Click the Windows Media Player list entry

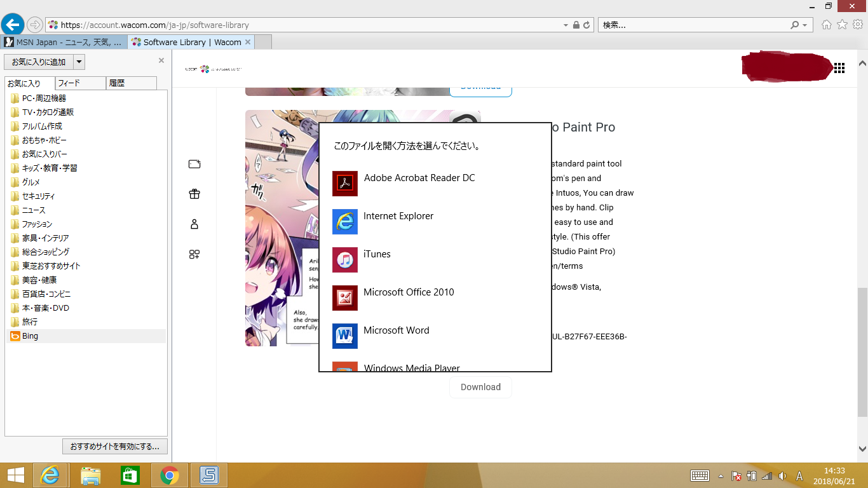435,367
